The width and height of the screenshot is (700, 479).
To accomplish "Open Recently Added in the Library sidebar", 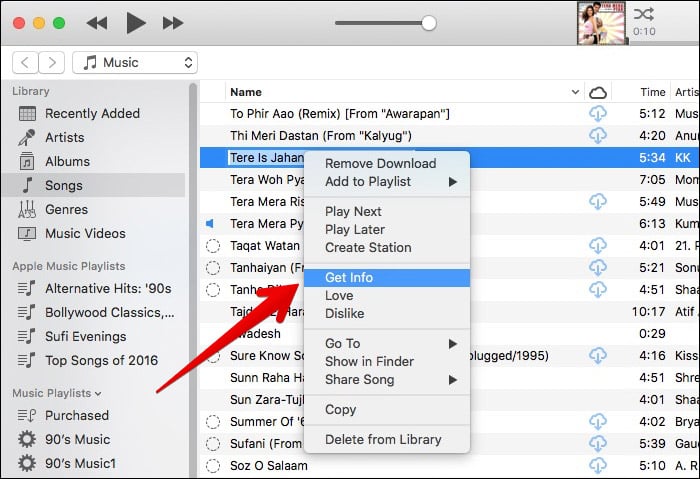I will pyautogui.click(x=93, y=113).
